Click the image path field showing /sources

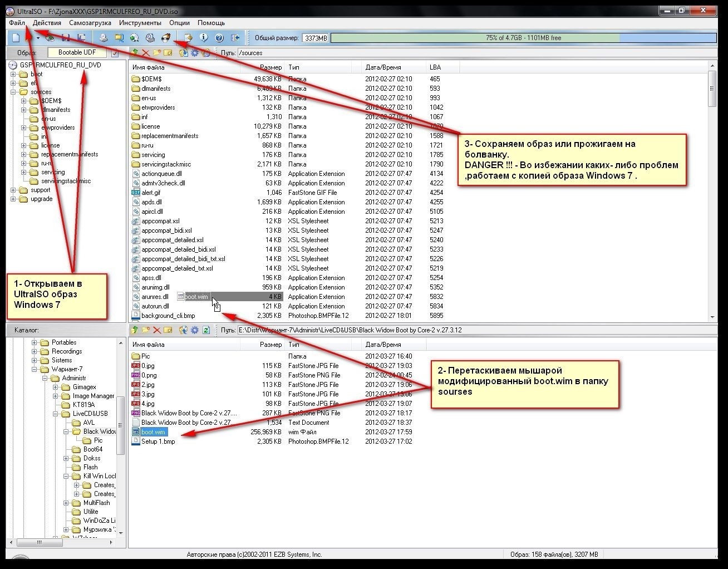476,53
